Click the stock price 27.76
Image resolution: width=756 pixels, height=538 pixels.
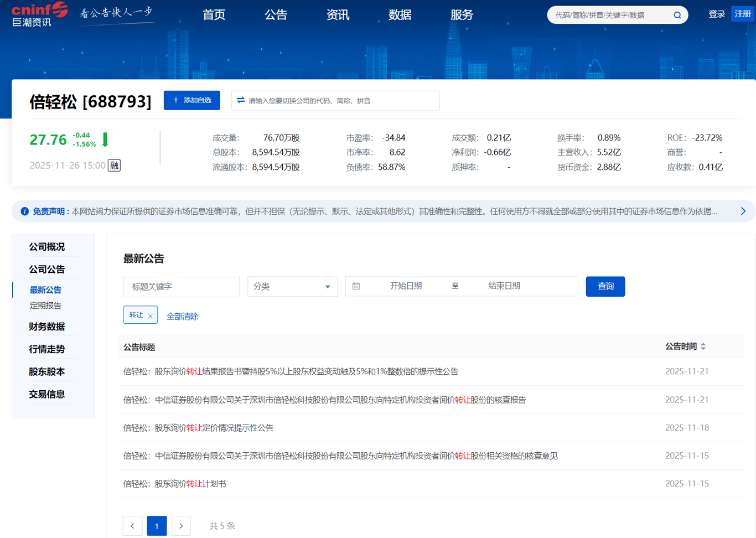click(x=48, y=140)
